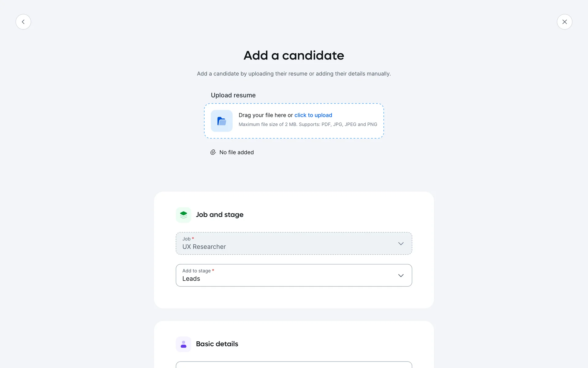The image size is (588, 368).
Task: Select the "Basic details" section heading
Action: pos(217,344)
